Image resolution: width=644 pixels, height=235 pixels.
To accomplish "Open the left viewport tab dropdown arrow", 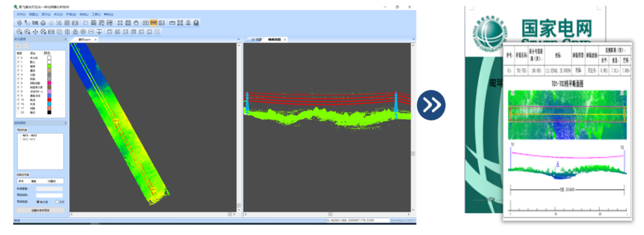I will coord(239,39).
